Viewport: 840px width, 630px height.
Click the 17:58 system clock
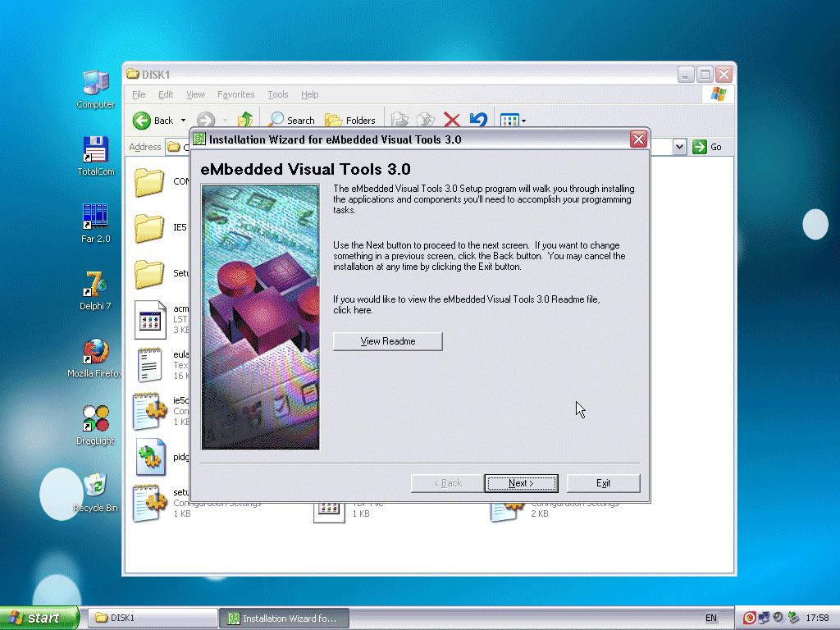(x=818, y=619)
